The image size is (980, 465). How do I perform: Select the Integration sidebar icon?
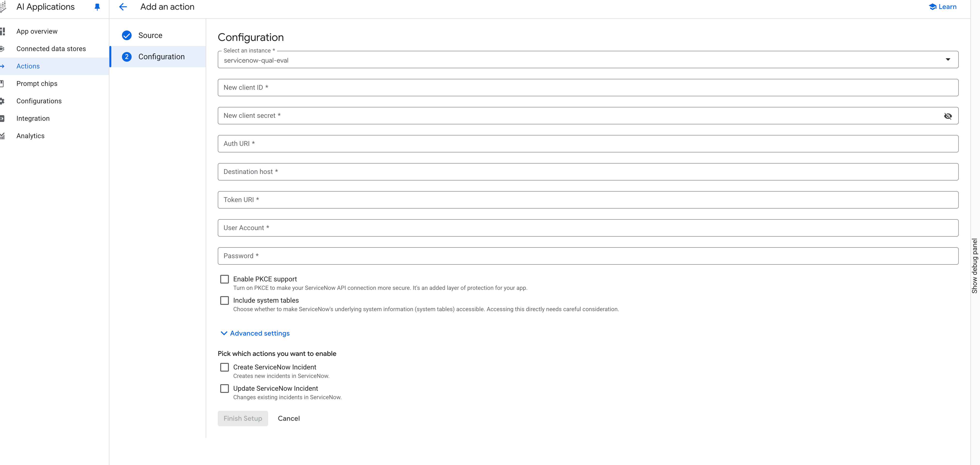(x=3, y=118)
